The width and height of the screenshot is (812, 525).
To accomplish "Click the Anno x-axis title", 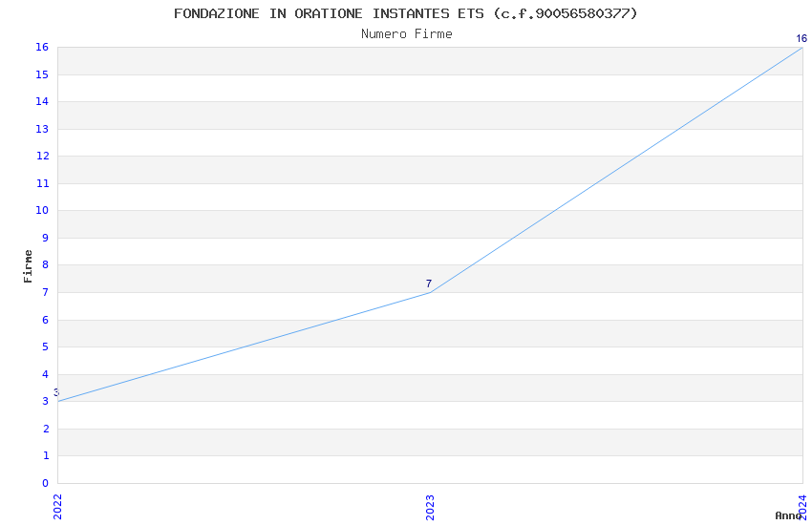I will 788,515.
